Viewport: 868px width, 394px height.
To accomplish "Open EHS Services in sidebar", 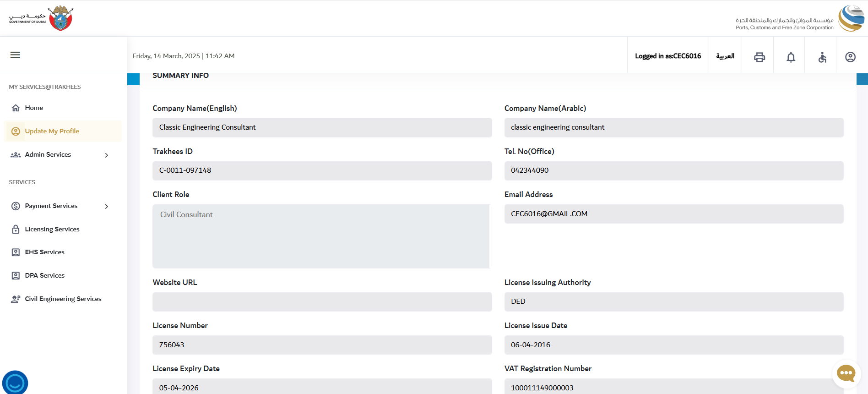I will click(x=44, y=252).
